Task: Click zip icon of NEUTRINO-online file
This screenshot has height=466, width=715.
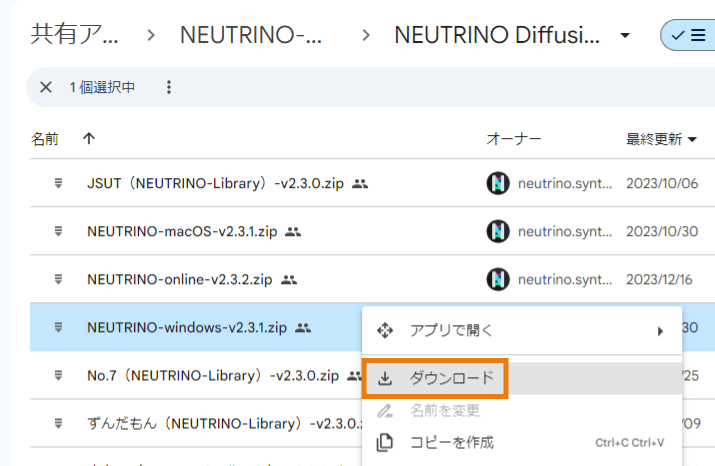Action: tap(58, 279)
